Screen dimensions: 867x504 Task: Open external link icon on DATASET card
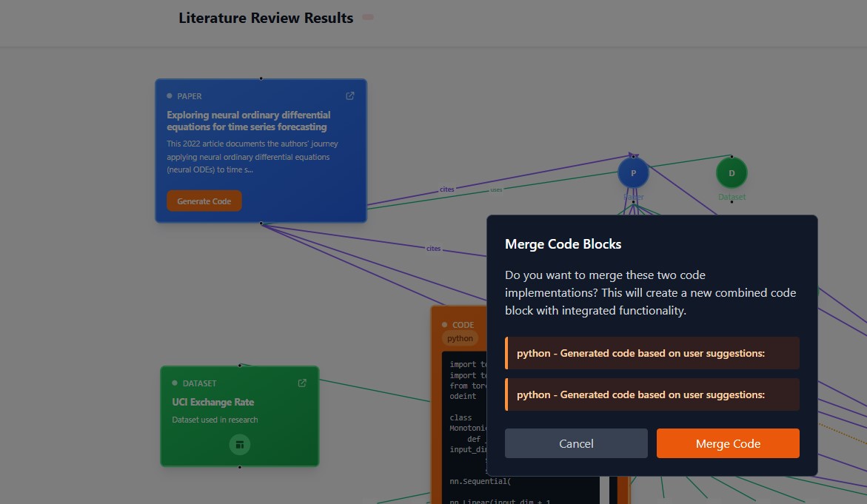coord(302,383)
